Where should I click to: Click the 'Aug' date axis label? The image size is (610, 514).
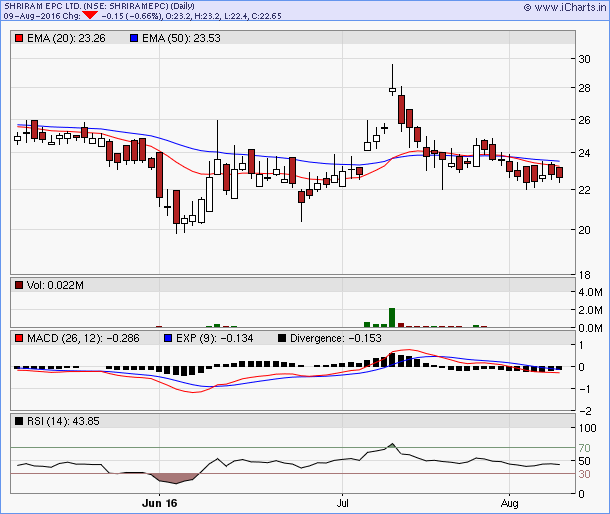click(510, 503)
